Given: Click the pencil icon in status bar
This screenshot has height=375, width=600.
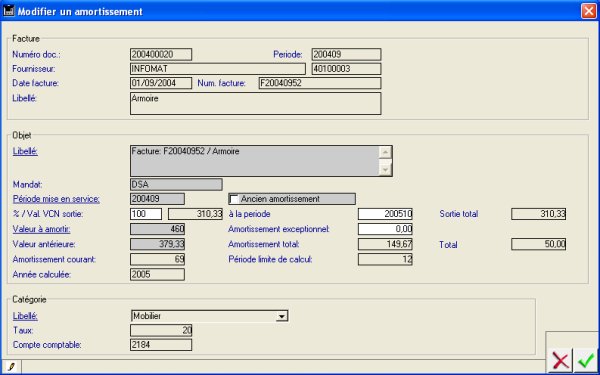Looking at the screenshot, I should [11, 366].
